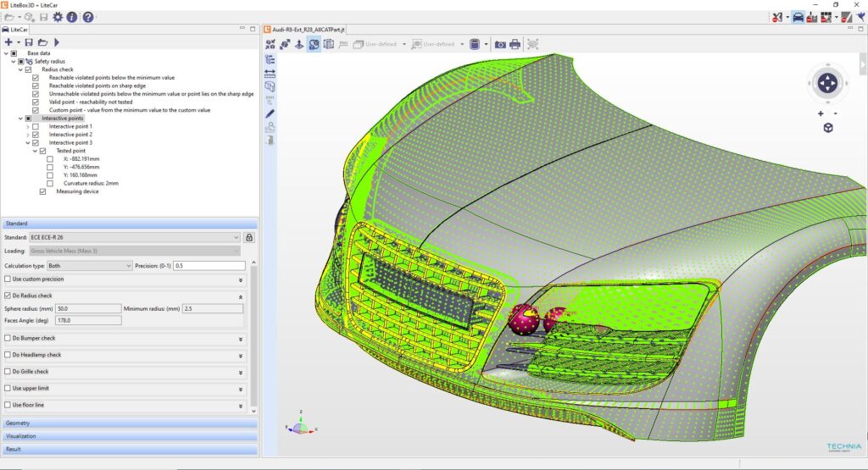Screen dimensions: 868x470
Task: Open the Calculation type 'Both' dropdown
Action: (x=90, y=266)
